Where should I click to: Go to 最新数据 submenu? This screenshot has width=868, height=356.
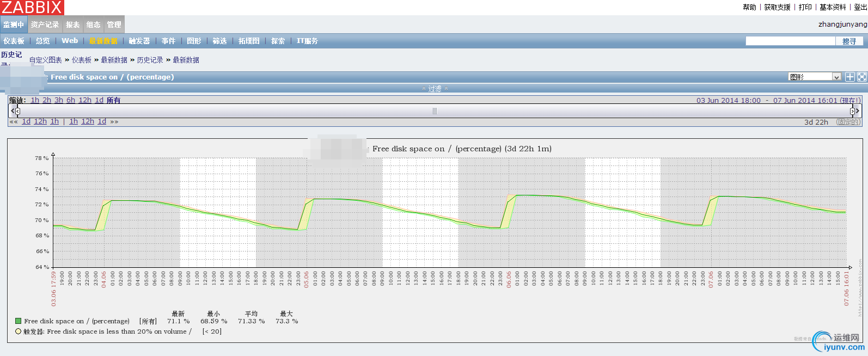point(103,41)
